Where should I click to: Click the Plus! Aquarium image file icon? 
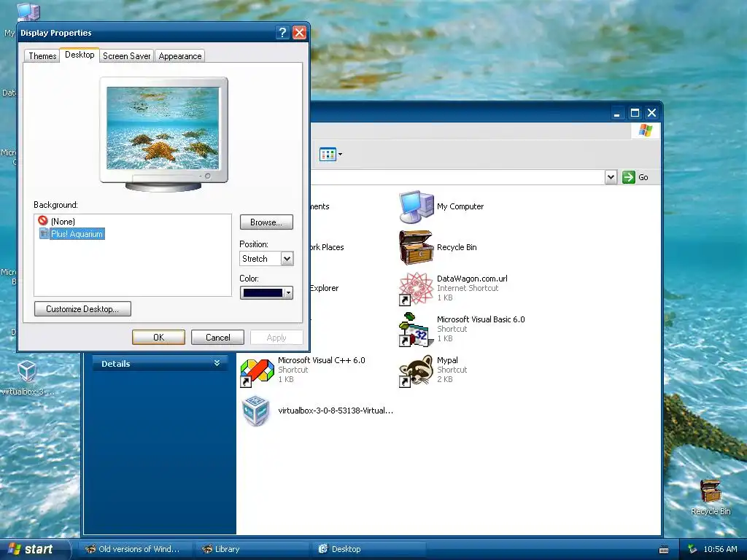click(x=44, y=233)
